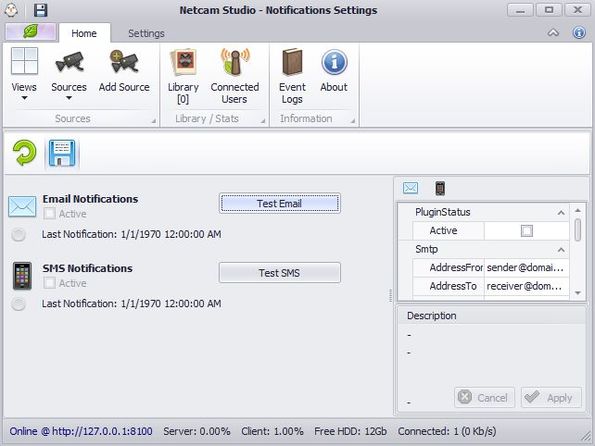Switch to the Home ribbon tab
The width and height of the screenshot is (595, 446).
tap(84, 33)
